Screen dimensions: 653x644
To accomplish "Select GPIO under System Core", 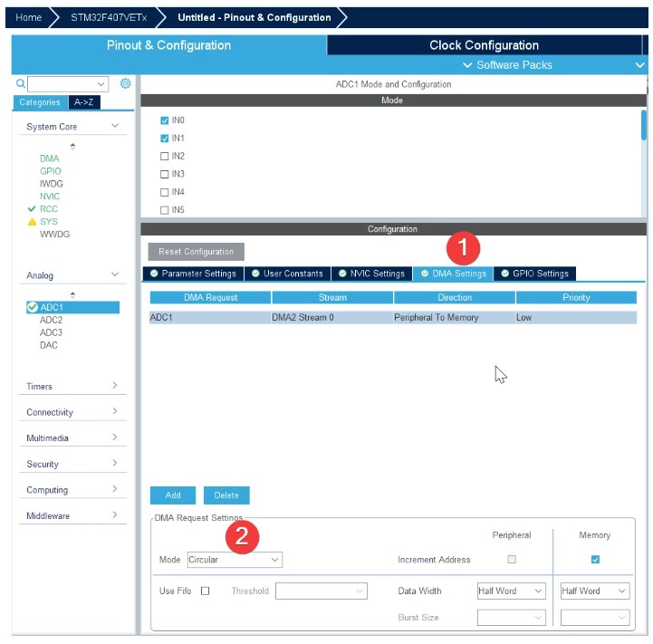I will (51, 171).
